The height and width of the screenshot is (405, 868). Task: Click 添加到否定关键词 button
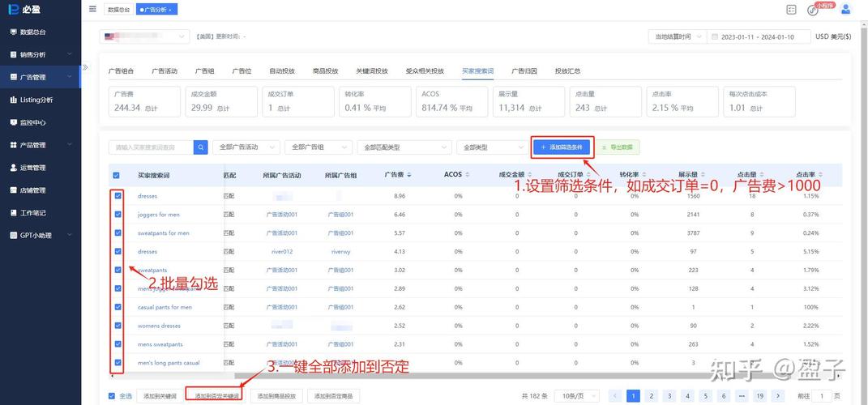point(216,396)
